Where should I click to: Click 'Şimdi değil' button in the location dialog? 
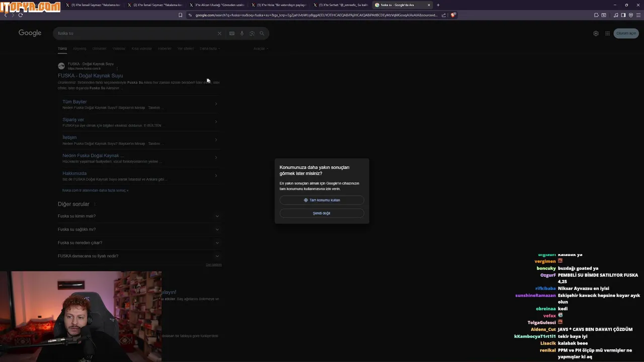click(x=321, y=213)
